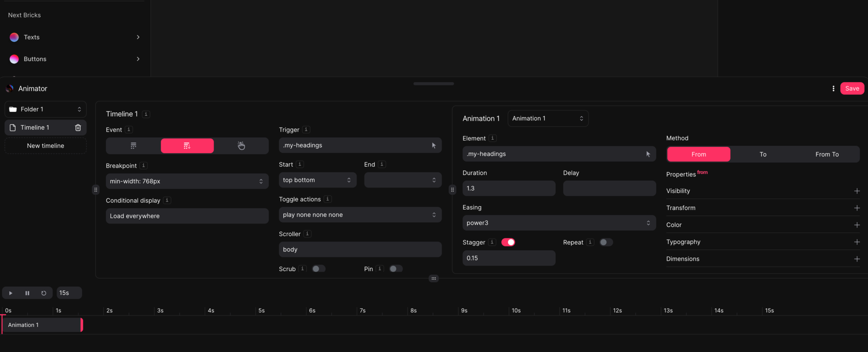Click the info icon next to Scroller
Viewport: 868px width, 352px height.
point(307,234)
